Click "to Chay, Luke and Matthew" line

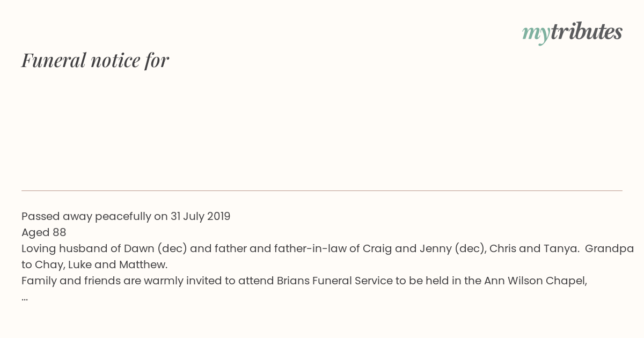(x=94, y=264)
